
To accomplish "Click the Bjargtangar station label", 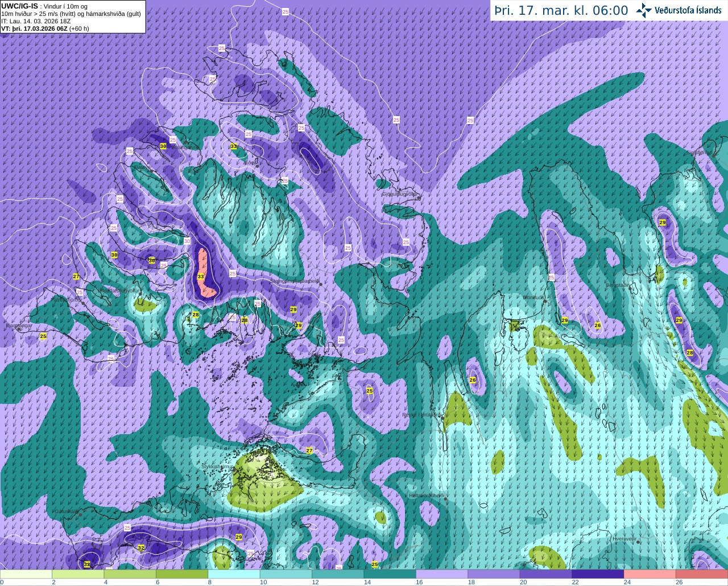I will 19,326.
